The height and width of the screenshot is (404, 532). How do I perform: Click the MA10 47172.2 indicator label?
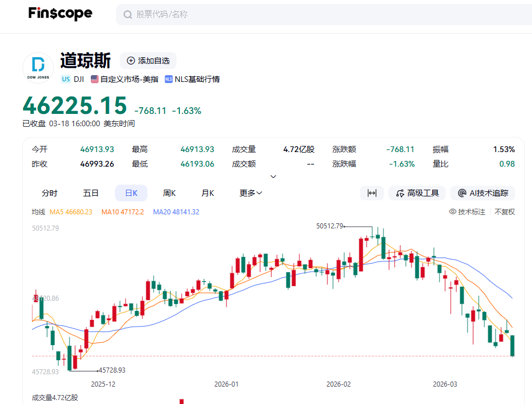pyautogui.click(x=122, y=212)
